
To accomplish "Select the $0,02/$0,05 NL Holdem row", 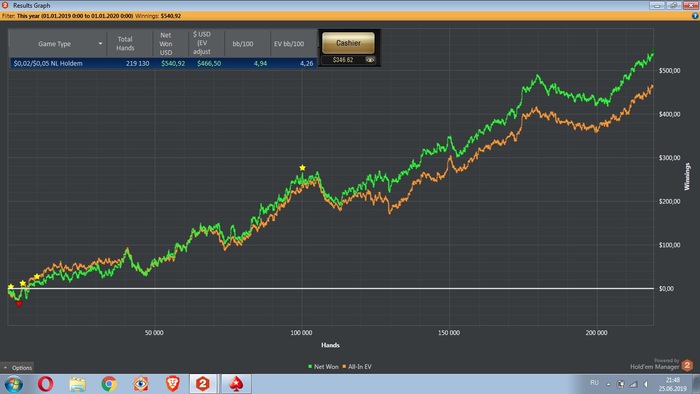I will tap(163, 63).
